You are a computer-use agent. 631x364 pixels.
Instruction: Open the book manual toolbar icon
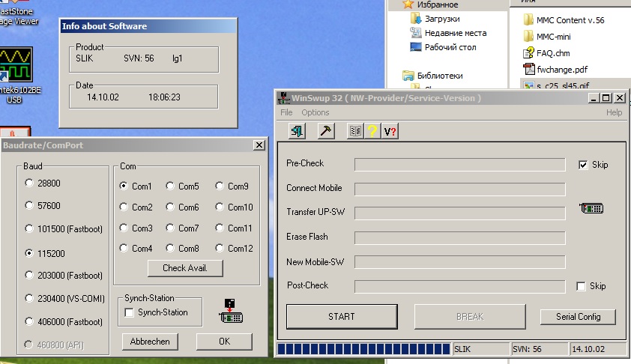coord(355,131)
